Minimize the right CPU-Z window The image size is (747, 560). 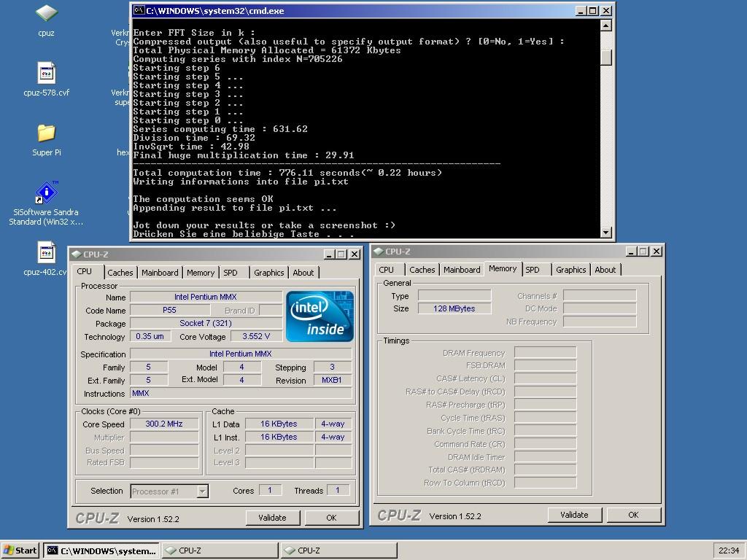point(631,251)
